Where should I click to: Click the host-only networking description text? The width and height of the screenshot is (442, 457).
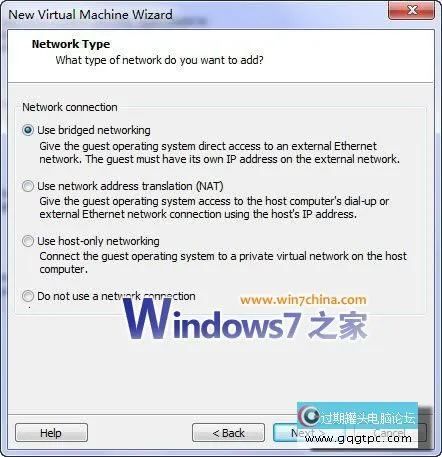click(x=223, y=263)
